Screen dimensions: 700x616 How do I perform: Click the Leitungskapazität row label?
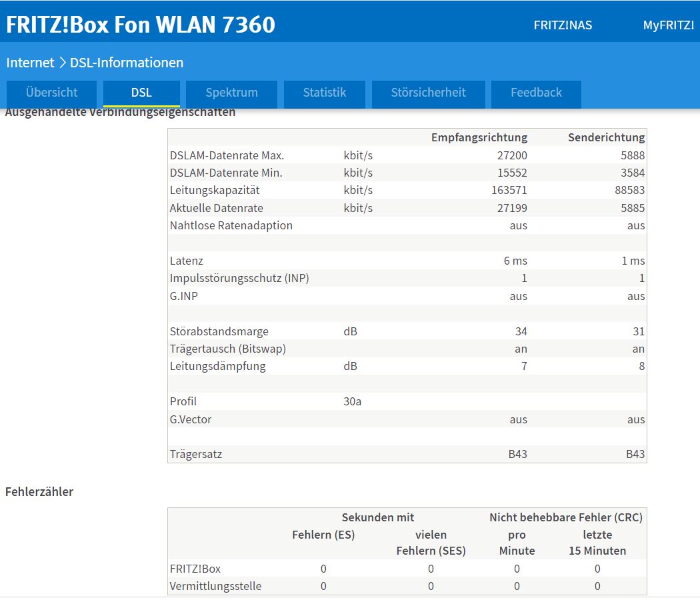coord(215,190)
